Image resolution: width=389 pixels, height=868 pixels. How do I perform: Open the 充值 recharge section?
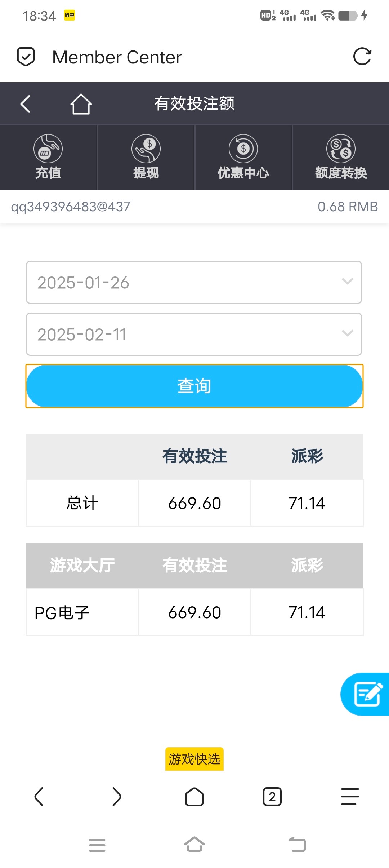[48, 158]
